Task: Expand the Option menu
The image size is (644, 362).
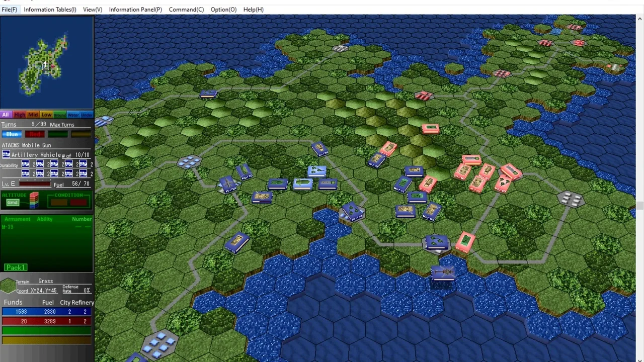Action: pyautogui.click(x=223, y=10)
